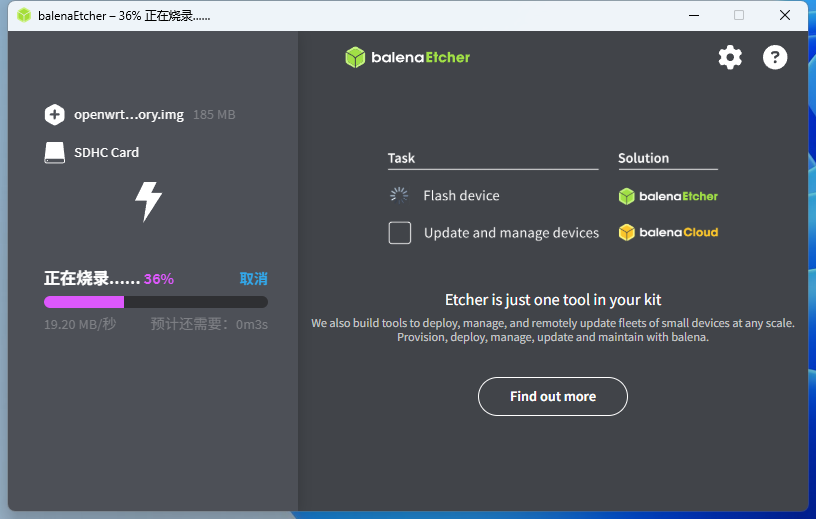Click the openwrt...ory.img file name
This screenshot has height=519, width=816.
tap(129, 115)
